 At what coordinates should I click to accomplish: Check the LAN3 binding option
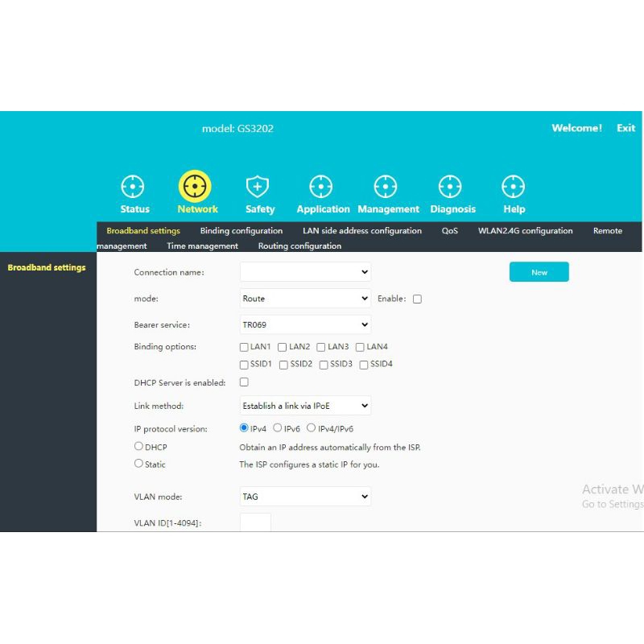pos(321,347)
